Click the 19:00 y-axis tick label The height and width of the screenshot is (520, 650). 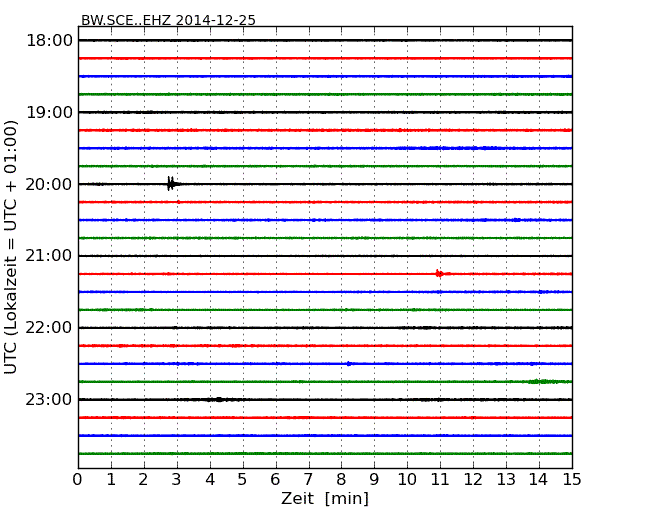48,112
